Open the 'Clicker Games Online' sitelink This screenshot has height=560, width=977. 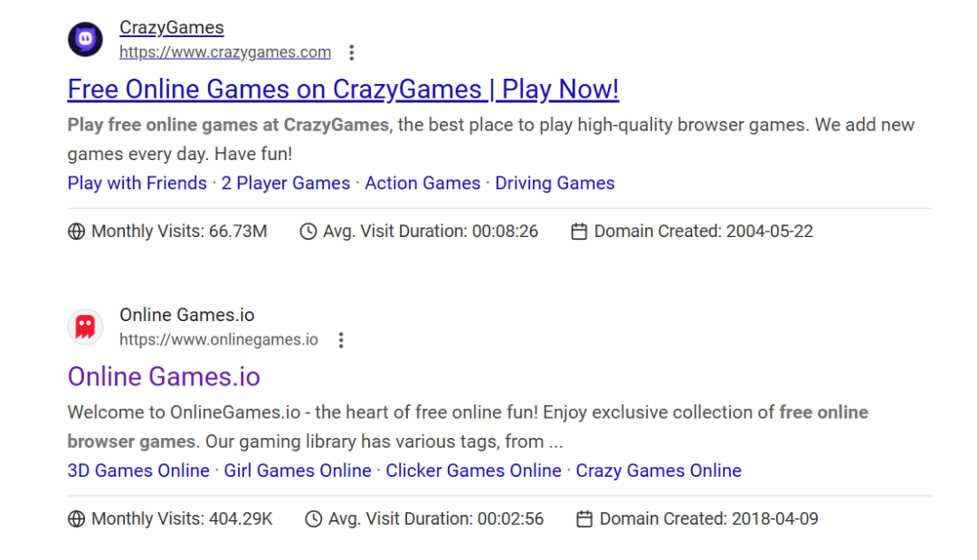pyautogui.click(x=473, y=470)
